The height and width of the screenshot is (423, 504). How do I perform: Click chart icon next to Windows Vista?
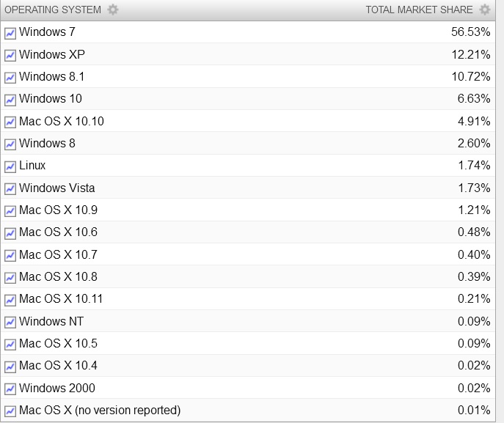point(10,189)
